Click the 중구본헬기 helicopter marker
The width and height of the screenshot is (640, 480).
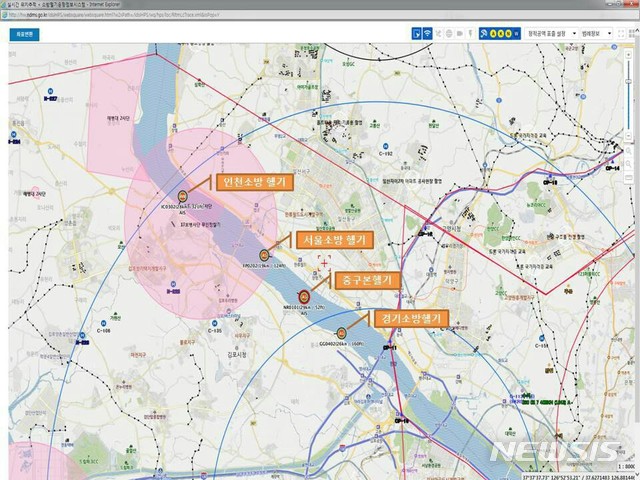304,294
